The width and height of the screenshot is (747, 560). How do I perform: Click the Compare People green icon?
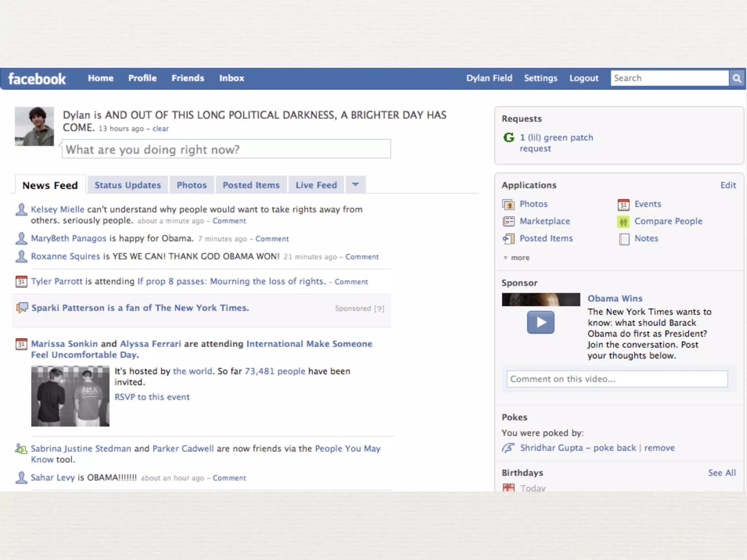(x=623, y=222)
